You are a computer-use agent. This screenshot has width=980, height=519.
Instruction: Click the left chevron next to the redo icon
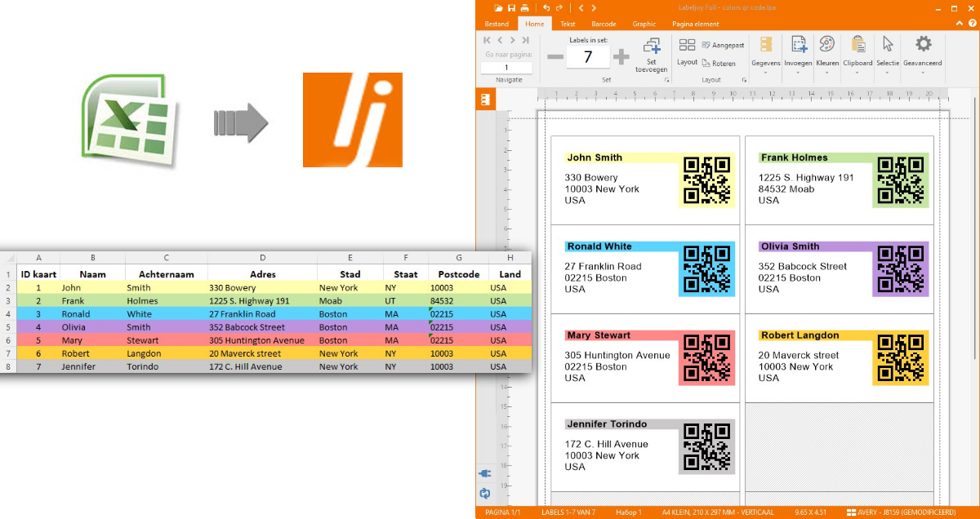[581, 7]
